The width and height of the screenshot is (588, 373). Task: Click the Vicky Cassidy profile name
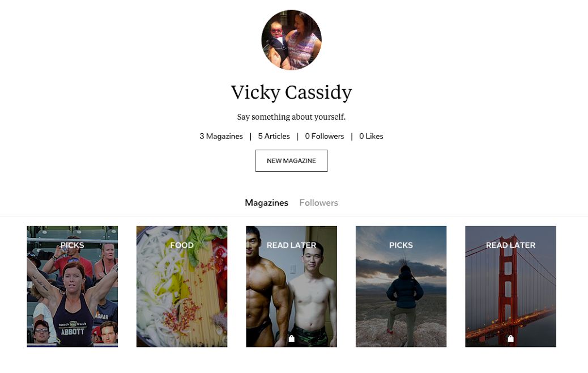click(291, 92)
